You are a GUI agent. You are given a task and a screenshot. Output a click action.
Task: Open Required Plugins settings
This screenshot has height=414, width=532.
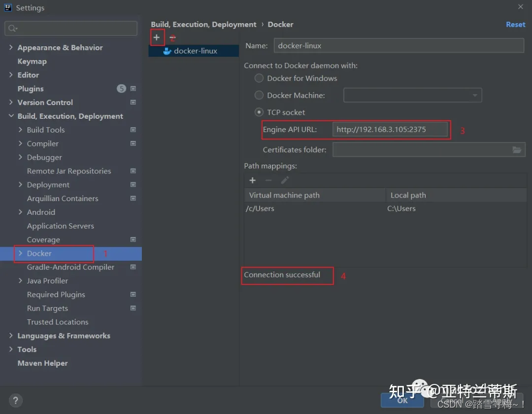pyautogui.click(x=56, y=295)
